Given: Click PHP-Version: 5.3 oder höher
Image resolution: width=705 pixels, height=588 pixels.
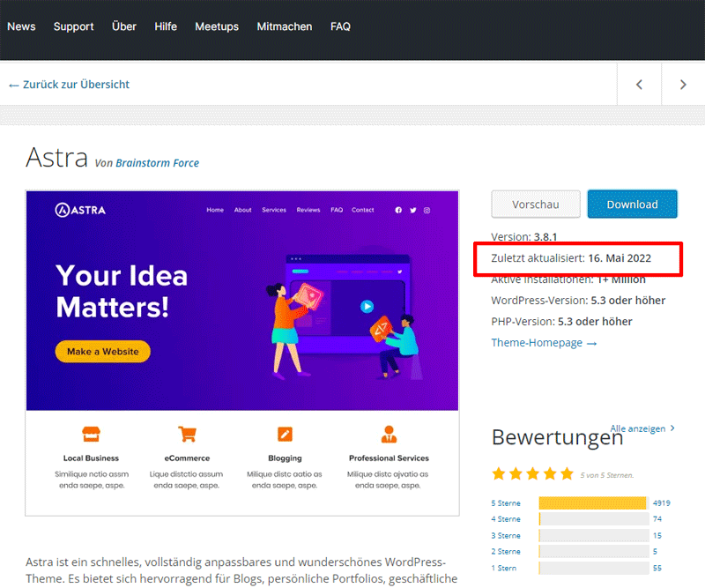Looking at the screenshot, I should click(561, 321).
